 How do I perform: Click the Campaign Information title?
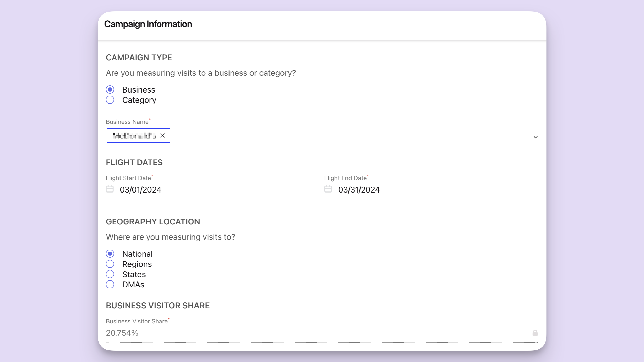pos(148,24)
